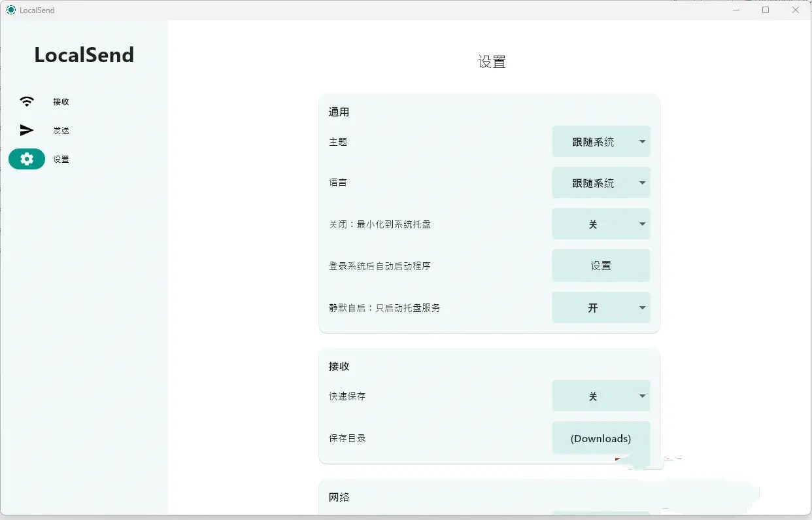Click the paper plane send icon
Screen dimensions: 812x520
pyautogui.click(x=27, y=130)
